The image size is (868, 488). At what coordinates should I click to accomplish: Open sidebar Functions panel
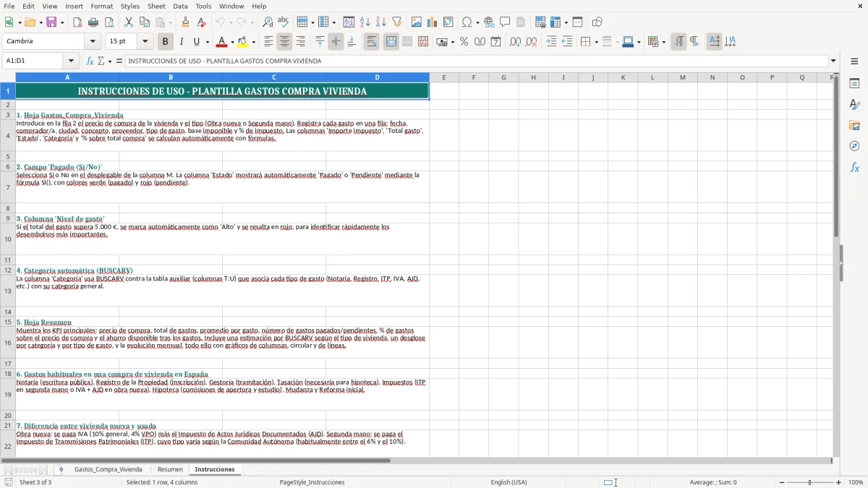[854, 168]
